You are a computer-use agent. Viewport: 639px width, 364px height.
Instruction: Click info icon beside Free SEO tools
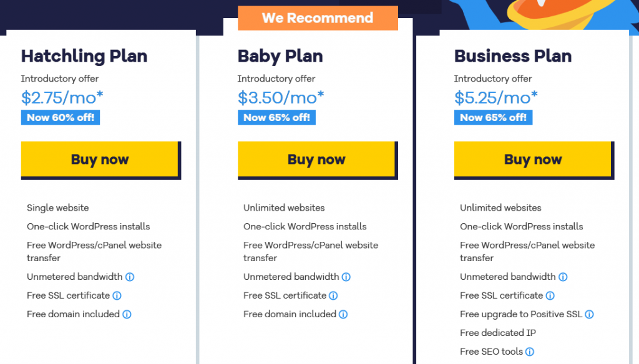pos(530,352)
